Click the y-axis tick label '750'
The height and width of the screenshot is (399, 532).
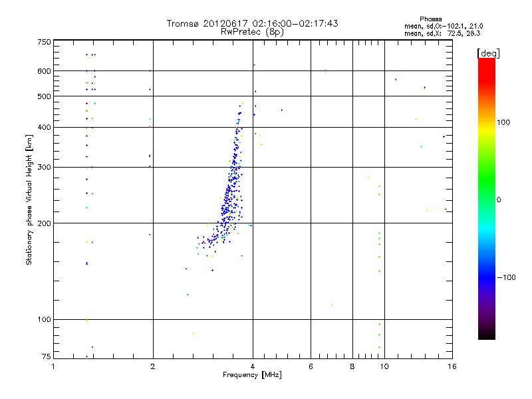[44, 42]
